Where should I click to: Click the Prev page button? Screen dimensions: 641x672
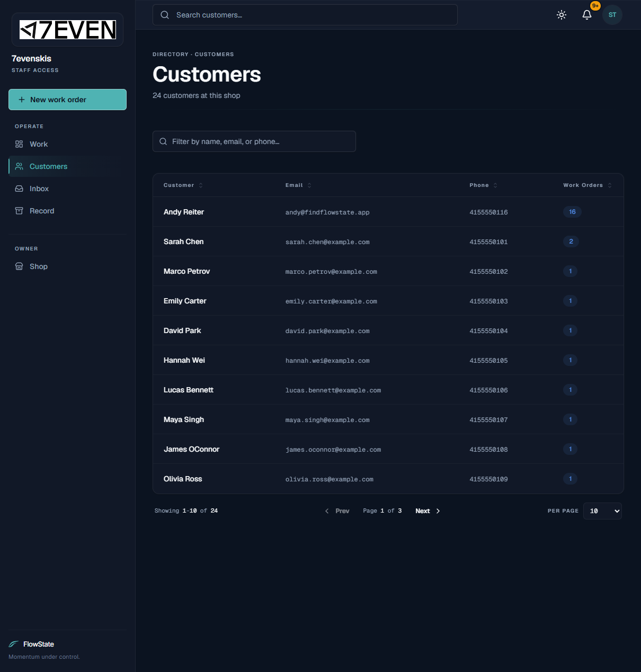point(337,511)
